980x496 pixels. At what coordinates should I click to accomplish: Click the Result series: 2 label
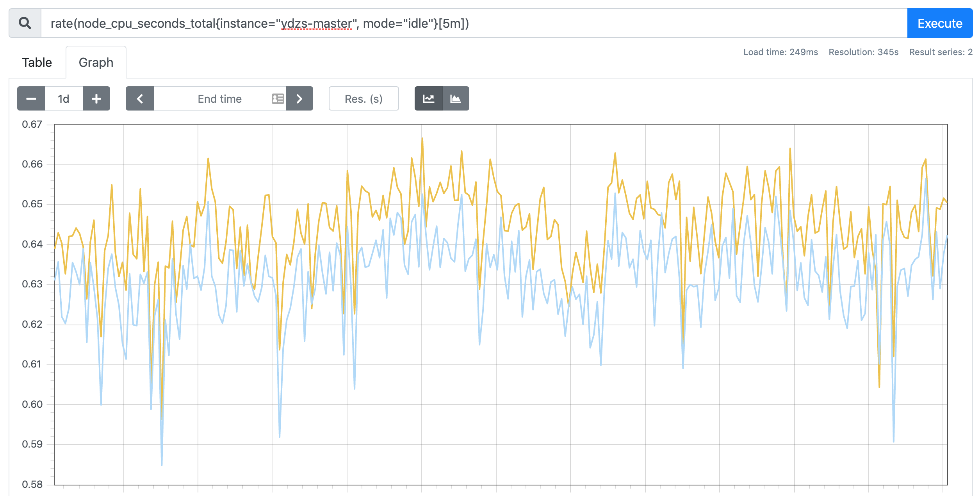pyautogui.click(x=941, y=52)
